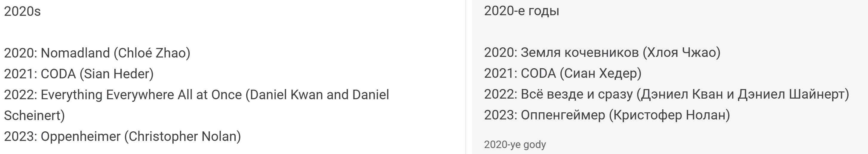Image resolution: width=868 pixels, height=154 pixels.
Task: Click the name "Sian Heder"
Action: coord(116,74)
